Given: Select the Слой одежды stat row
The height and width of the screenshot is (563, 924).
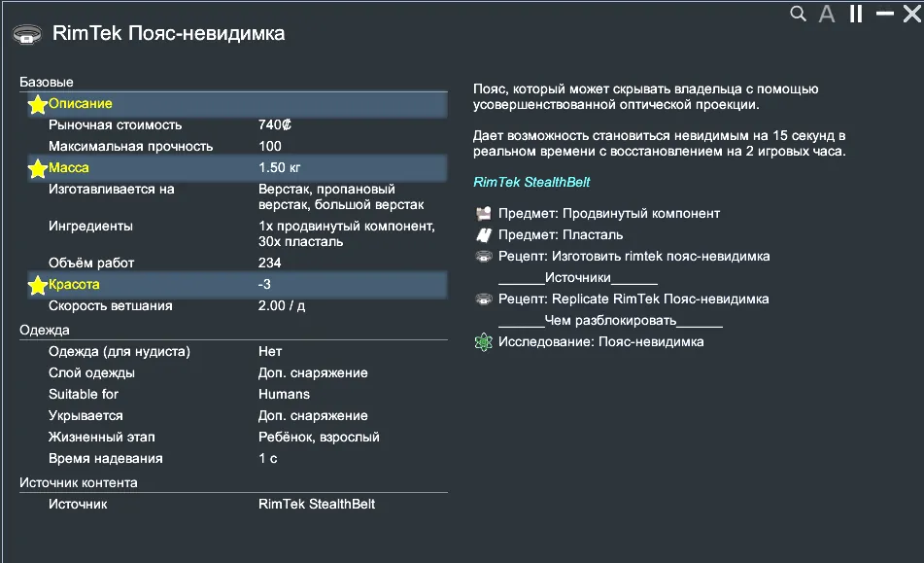Looking at the screenshot, I should click(x=233, y=373).
